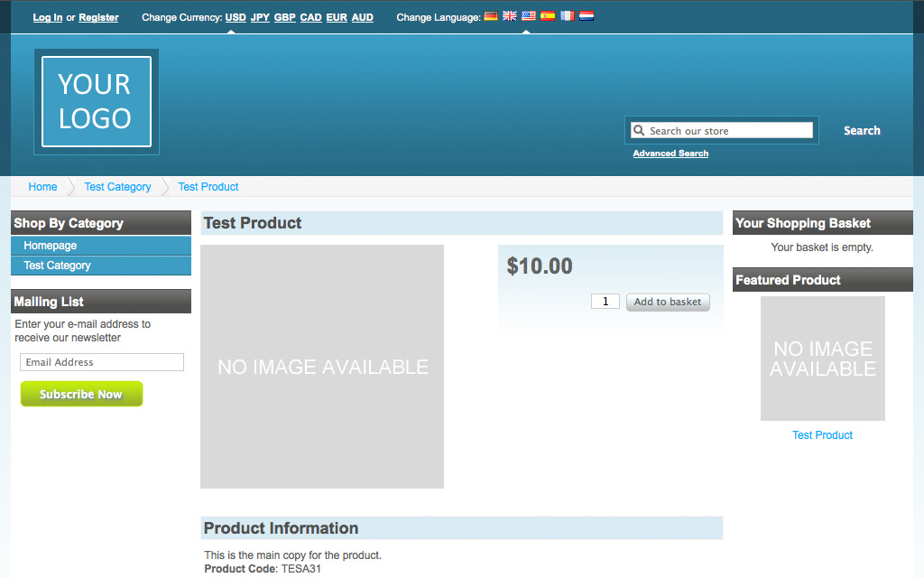Switch currency to JPY
This screenshot has width=924, height=578.
(260, 17)
